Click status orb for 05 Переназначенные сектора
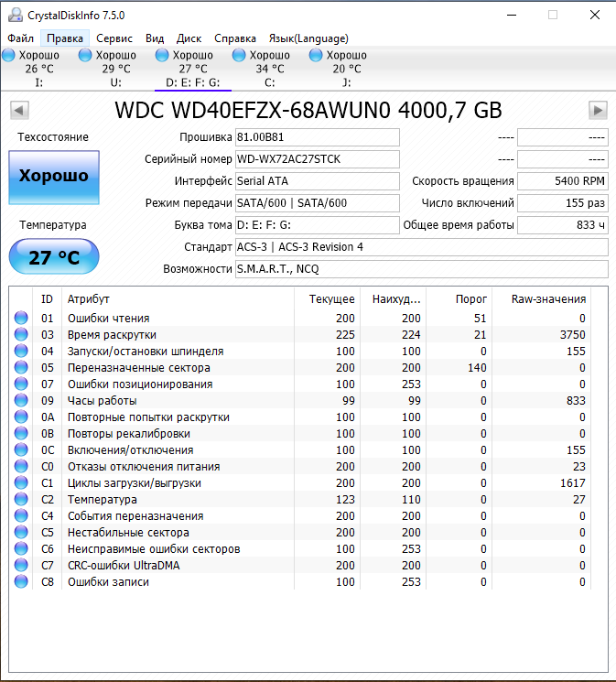This screenshot has height=682, width=616. click(21, 367)
